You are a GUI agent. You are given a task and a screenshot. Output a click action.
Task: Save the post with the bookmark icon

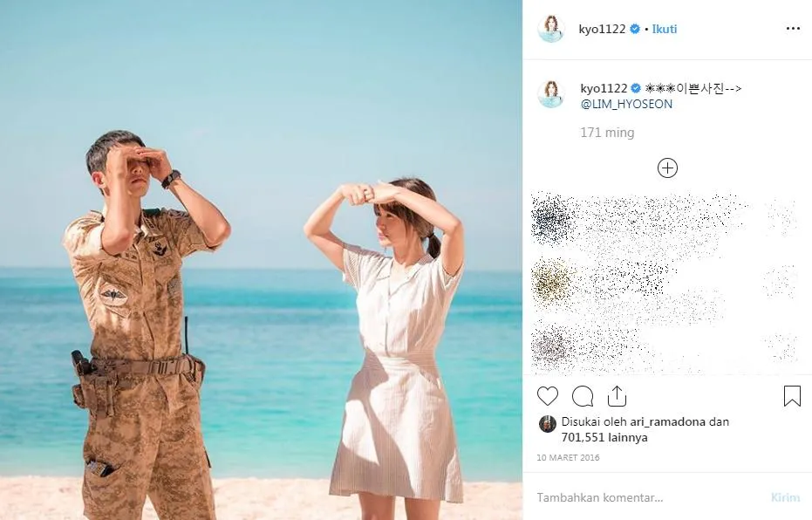coord(792,396)
